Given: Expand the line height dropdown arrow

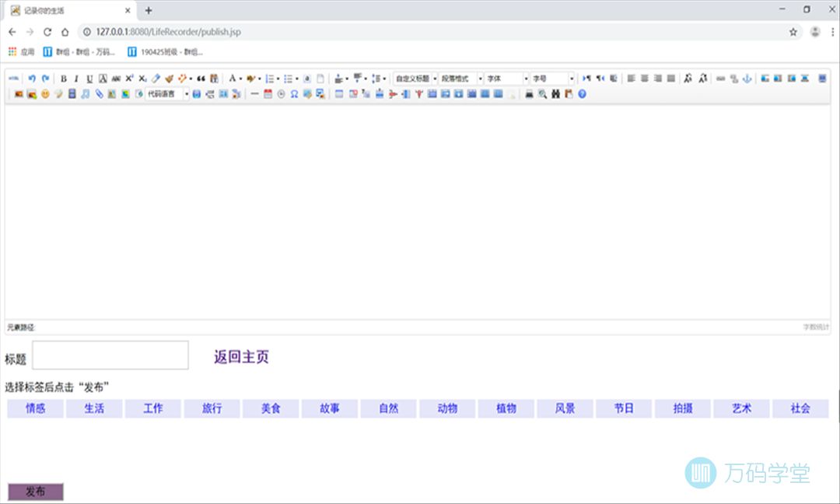Looking at the screenshot, I should tap(384, 79).
